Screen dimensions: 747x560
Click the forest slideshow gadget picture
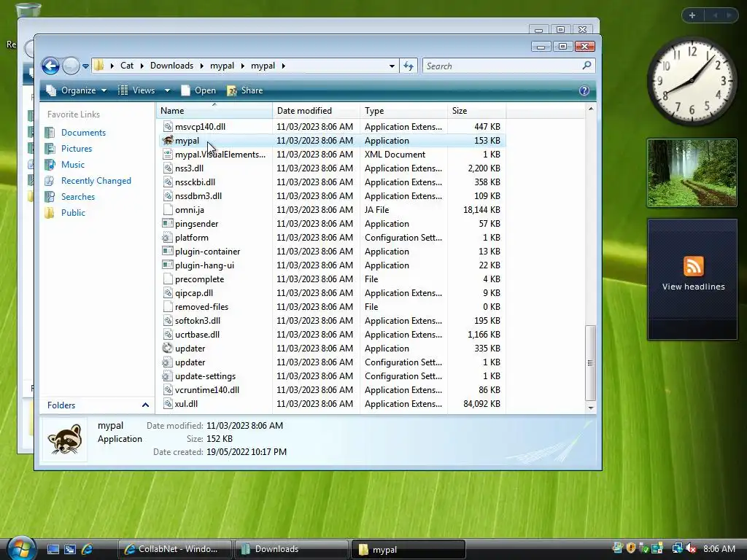tap(692, 173)
